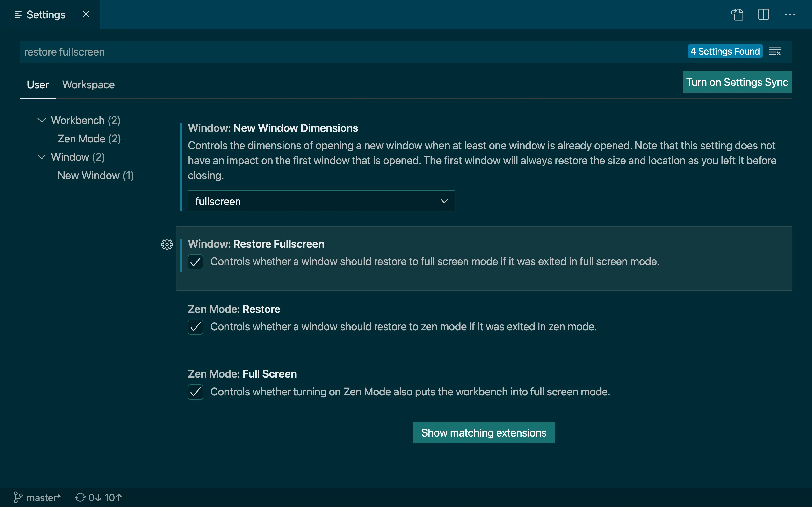Disable the Zen Mode Full Screen checkbox
This screenshot has height=507, width=812.
[x=195, y=392]
